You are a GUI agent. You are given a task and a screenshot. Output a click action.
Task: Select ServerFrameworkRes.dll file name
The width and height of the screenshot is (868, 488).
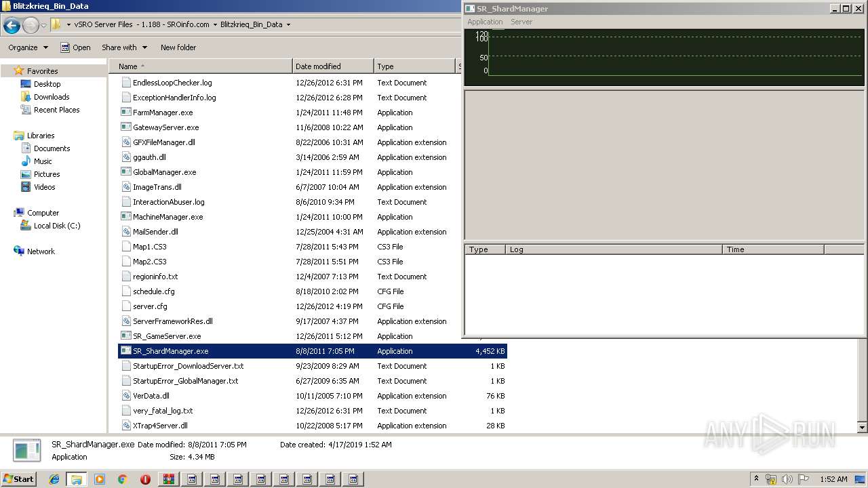(173, 321)
